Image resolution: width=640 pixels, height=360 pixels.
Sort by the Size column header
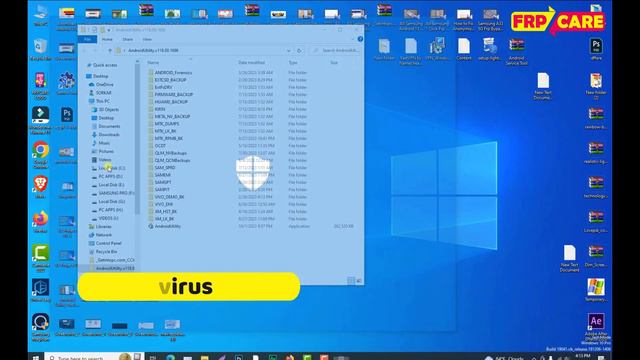pyautogui.click(x=334, y=63)
